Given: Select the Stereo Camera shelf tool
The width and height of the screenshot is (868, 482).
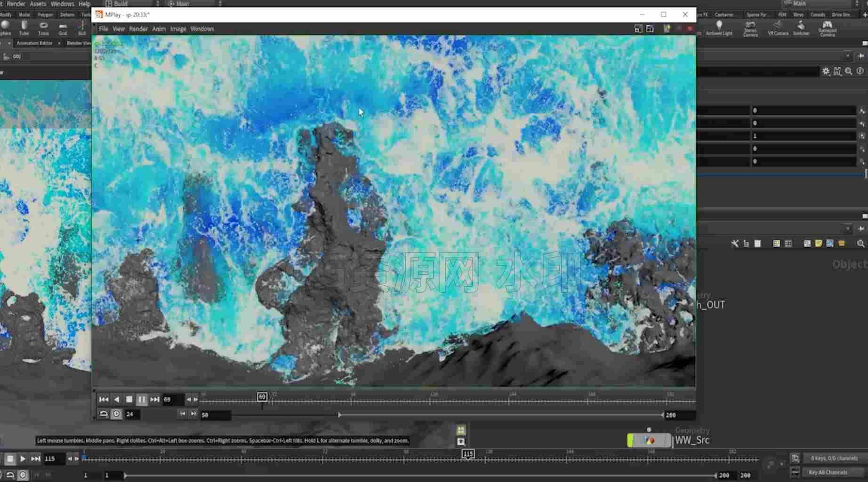Looking at the screenshot, I should point(750,28).
